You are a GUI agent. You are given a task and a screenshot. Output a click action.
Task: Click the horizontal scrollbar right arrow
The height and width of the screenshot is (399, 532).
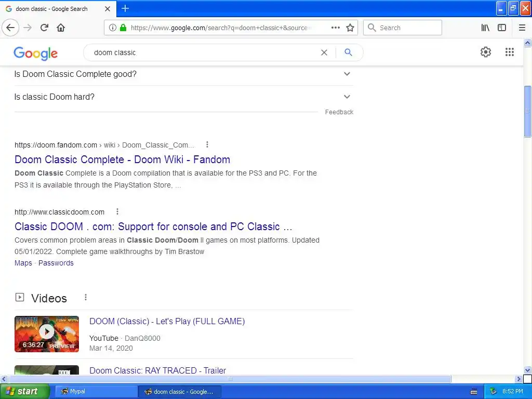518,379
